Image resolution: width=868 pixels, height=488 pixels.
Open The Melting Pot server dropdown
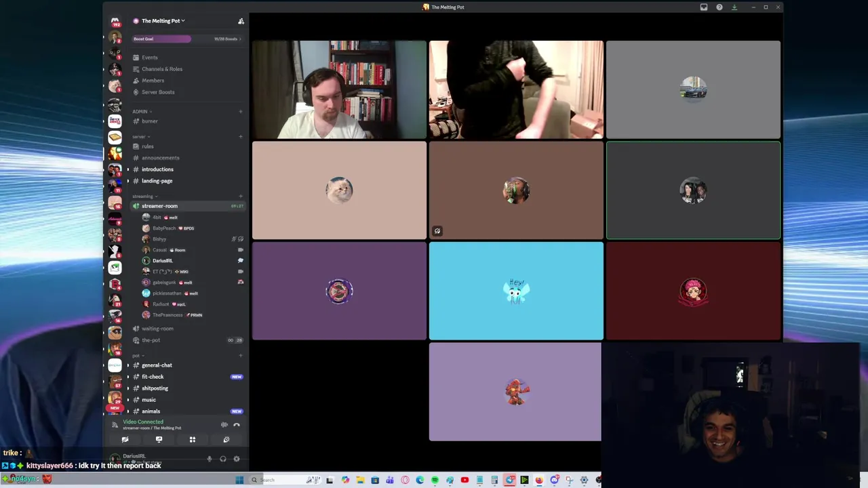163,21
